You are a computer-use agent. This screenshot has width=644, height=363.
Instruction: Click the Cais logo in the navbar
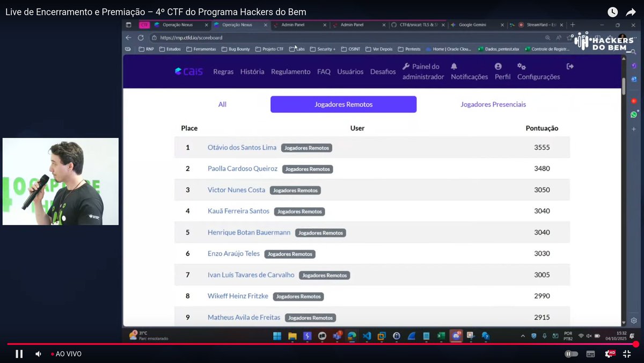click(x=190, y=71)
